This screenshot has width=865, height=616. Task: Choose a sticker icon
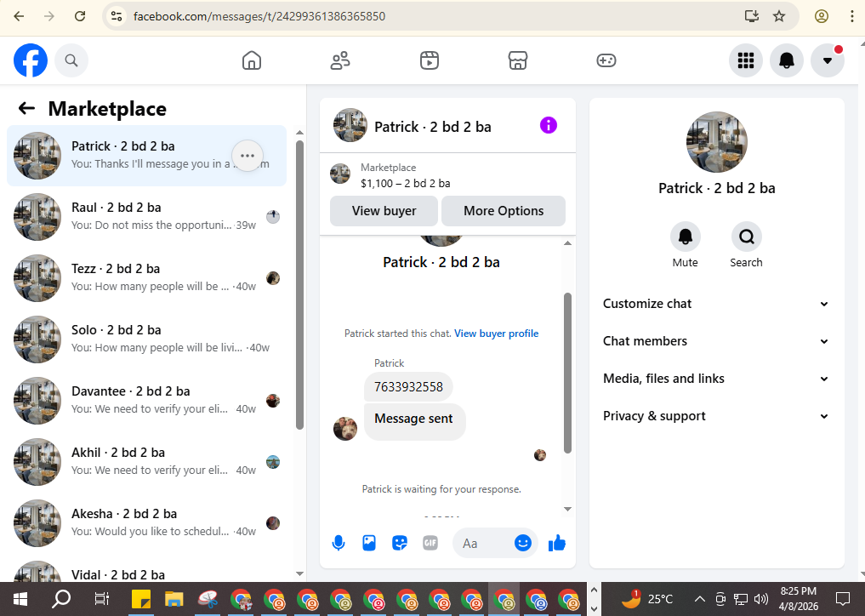(400, 543)
